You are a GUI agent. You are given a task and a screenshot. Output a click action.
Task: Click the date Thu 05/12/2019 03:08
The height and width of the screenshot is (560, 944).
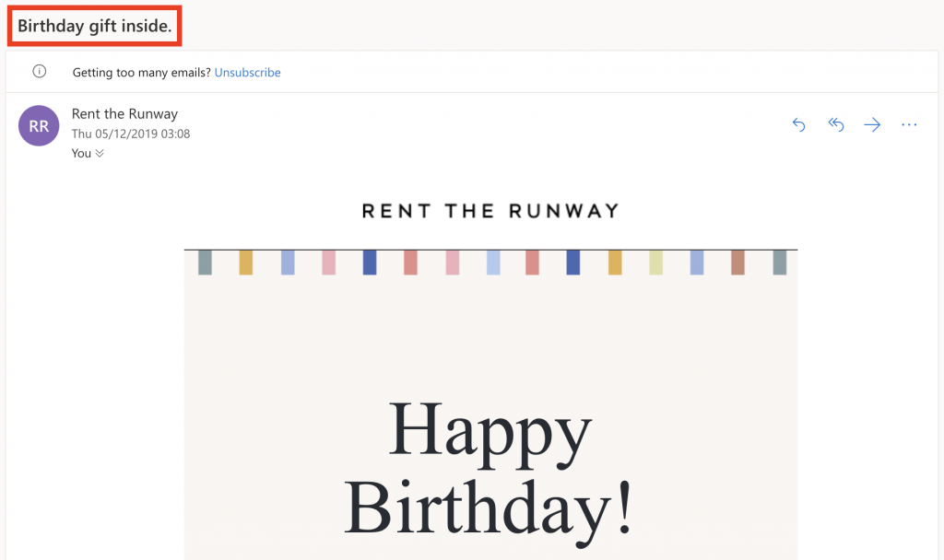point(131,134)
